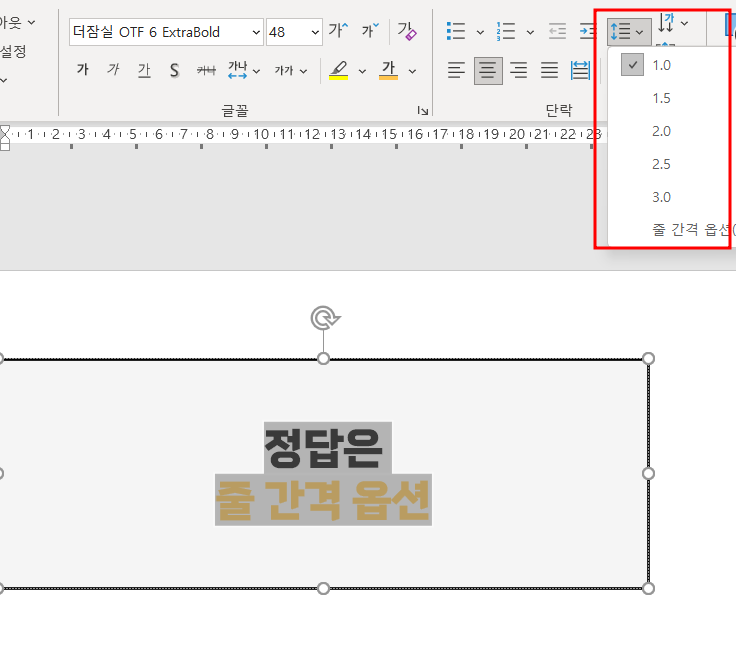The width and height of the screenshot is (736, 653).
Task: Apply italic to selected text
Action: click(x=113, y=70)
